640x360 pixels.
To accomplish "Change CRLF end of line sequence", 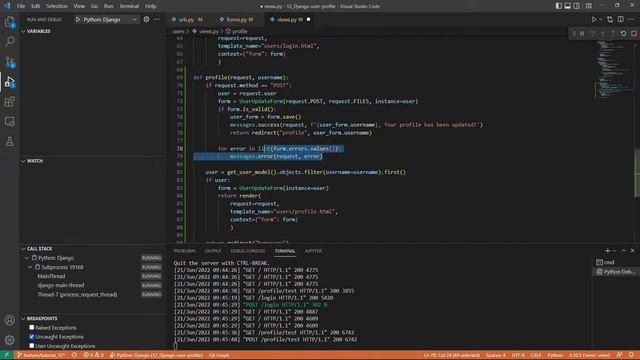I will (536, 355).
